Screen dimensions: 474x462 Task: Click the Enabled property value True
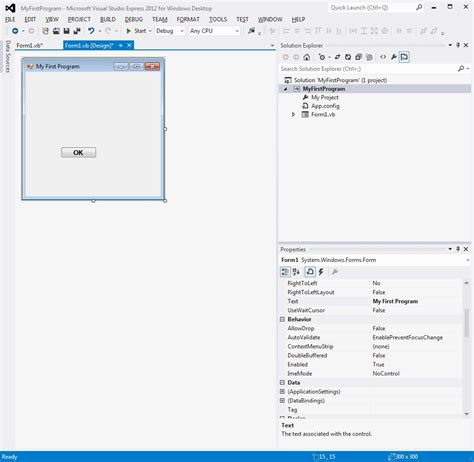point(378,364)
